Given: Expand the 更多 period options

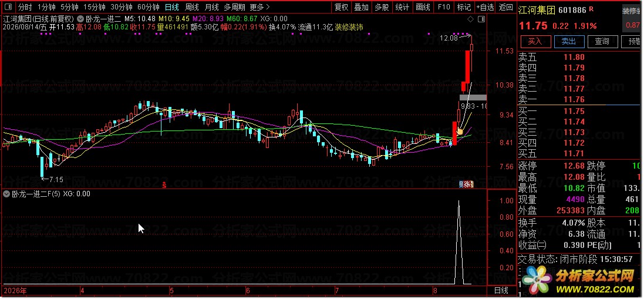Looking at the screenshot, I should click(x=259, y=7).
